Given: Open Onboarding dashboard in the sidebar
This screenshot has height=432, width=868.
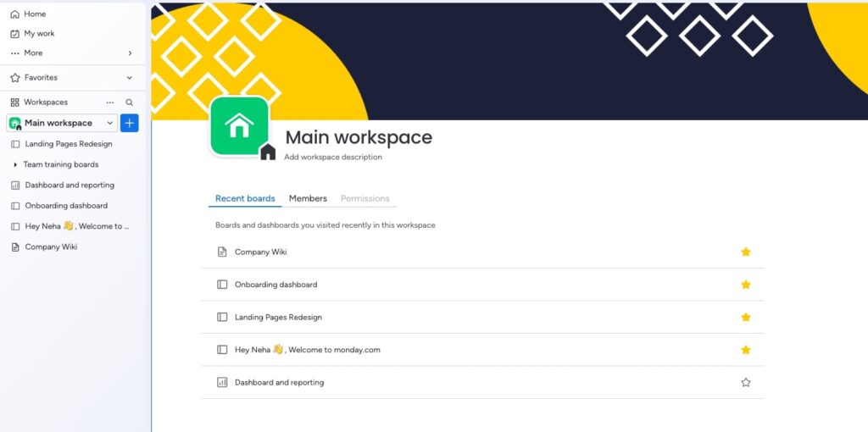Looking at the screenshot, I should click(66, 206).
